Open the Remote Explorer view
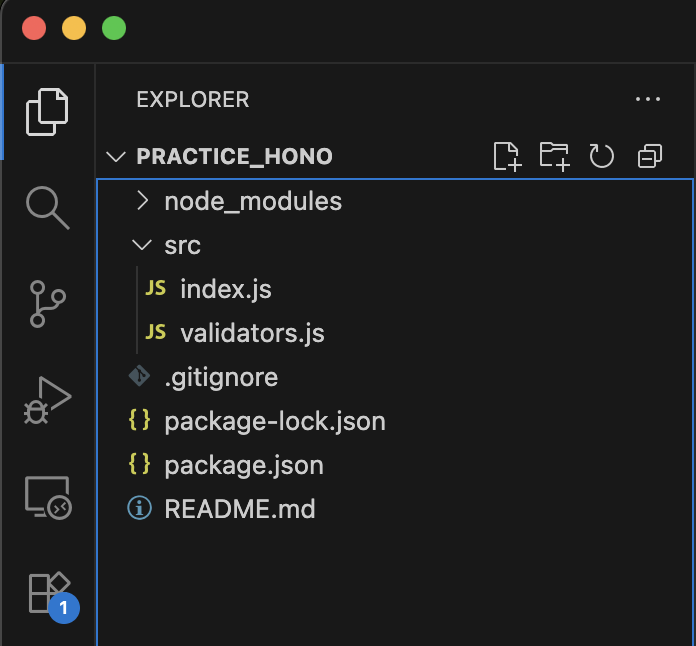Image resolution: width=696 pixels, height=646 pixels. click(x=47, y=496)
